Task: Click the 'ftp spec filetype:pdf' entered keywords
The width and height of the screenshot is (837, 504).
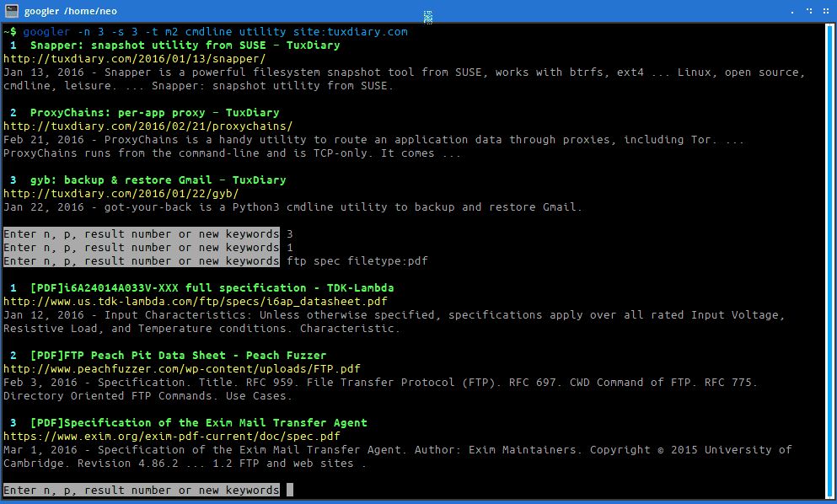Action: click(357, 261)
